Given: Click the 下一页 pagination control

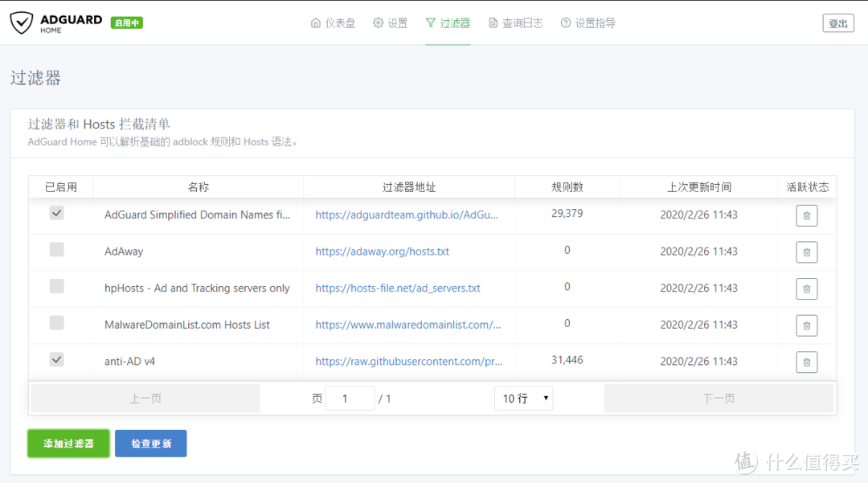Looking at the screenshot, I should [719, 398].
